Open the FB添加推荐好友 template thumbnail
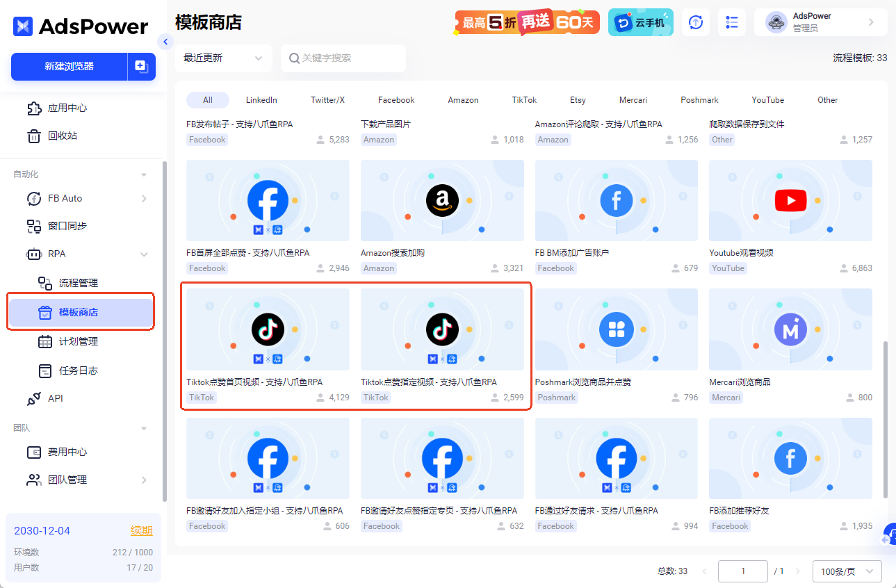This screenshot has width=896, height=588. 790,458
